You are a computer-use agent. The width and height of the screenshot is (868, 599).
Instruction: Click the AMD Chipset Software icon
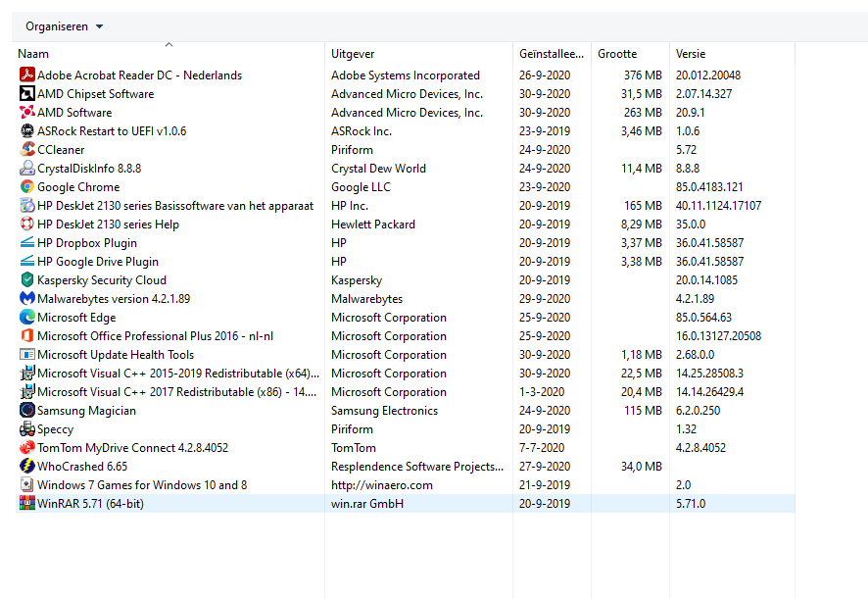tap(27, 94)
